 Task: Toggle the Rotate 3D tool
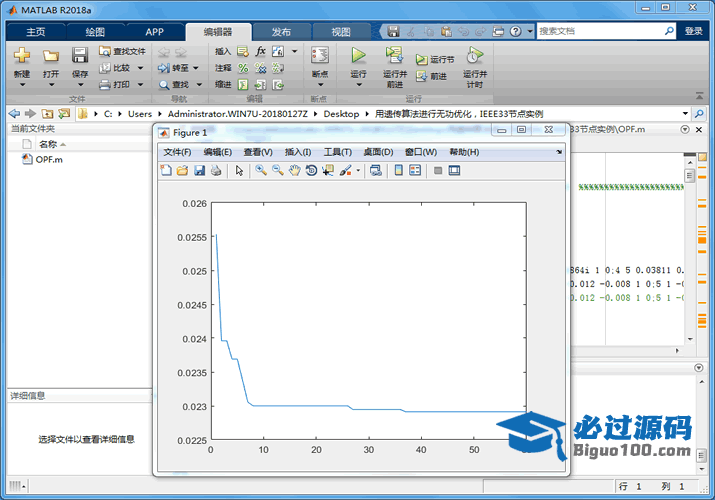coord(311,171)
